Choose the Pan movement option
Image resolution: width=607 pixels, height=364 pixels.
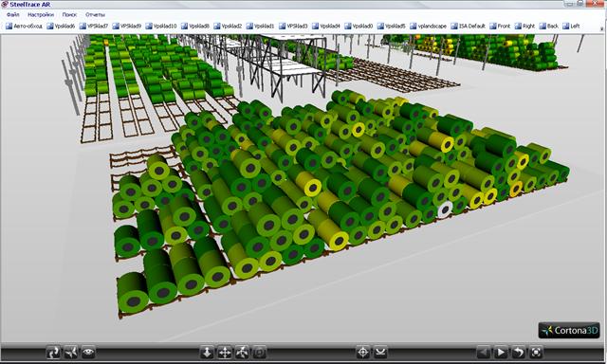pos(225,353)
